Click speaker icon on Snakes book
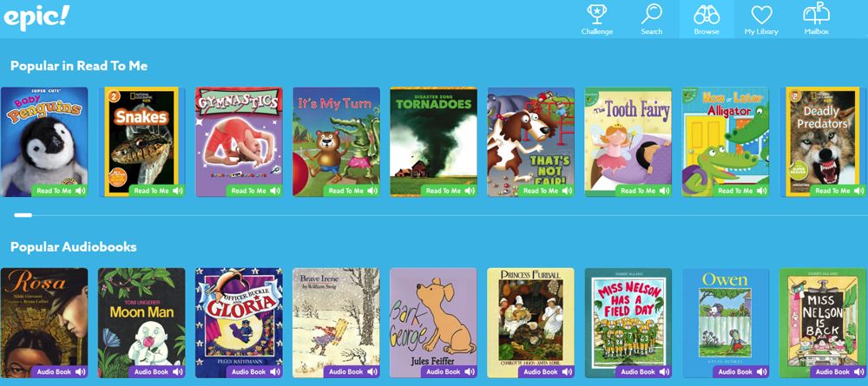 (x=178, y=191)
